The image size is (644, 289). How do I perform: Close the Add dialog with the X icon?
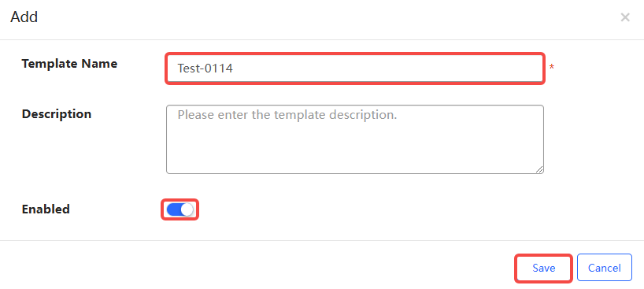point(624,17)
